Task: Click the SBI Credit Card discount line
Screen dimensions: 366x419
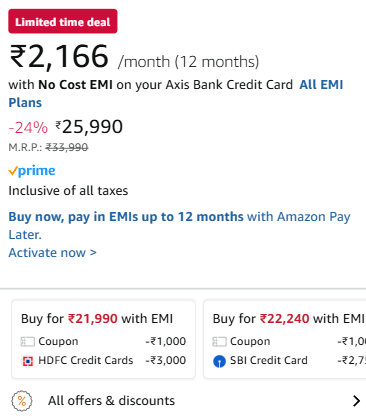Action: coord(289,361)
